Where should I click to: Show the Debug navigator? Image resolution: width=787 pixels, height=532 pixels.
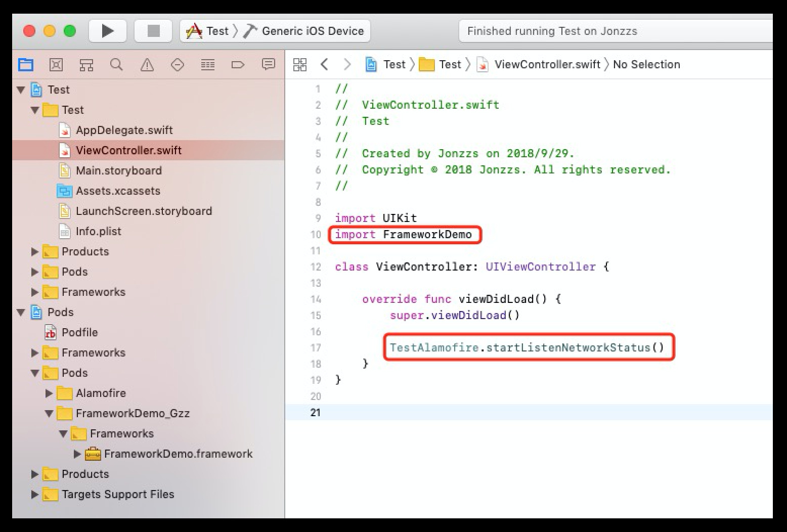208,65
